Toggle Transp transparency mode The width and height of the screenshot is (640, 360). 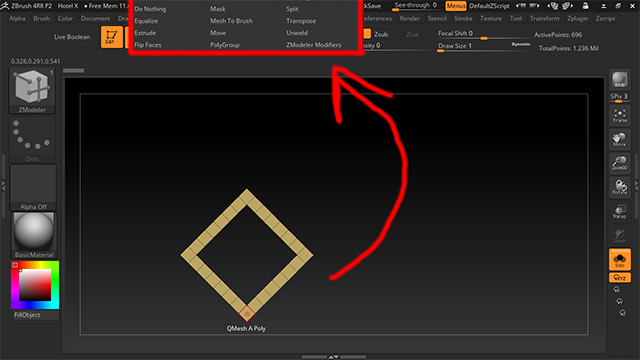(620, 211)
